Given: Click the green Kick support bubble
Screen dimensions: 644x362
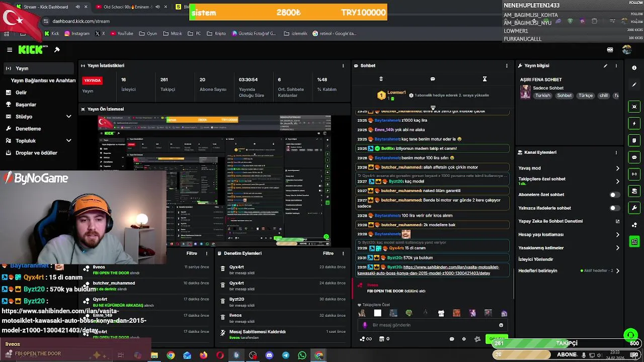Looking at the screenshot, I should tap(630, 335).
